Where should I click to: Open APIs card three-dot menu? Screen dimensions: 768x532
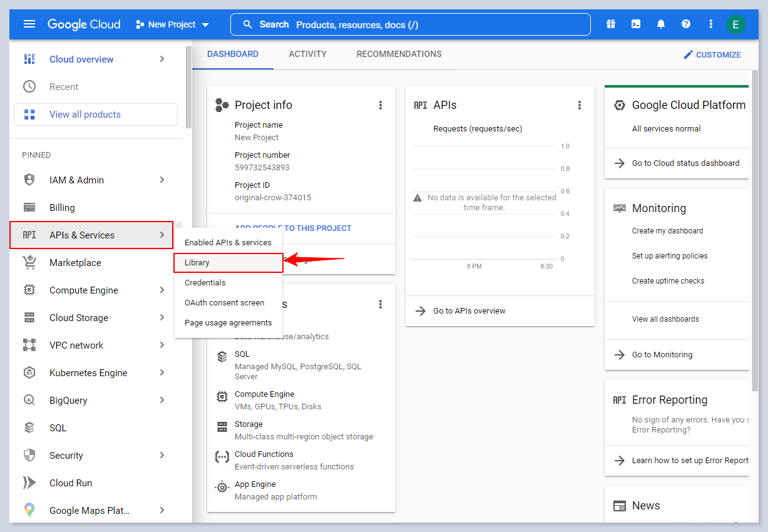(x=580, y=105)
